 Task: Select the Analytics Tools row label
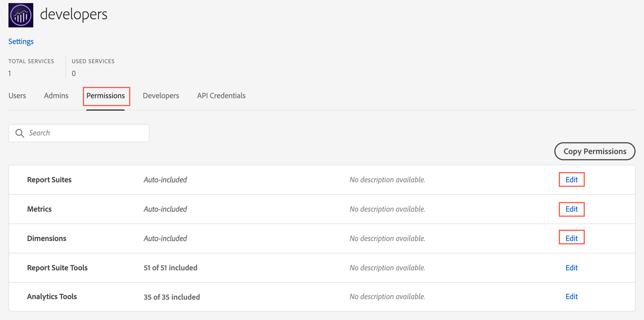[x=52, y=297]
